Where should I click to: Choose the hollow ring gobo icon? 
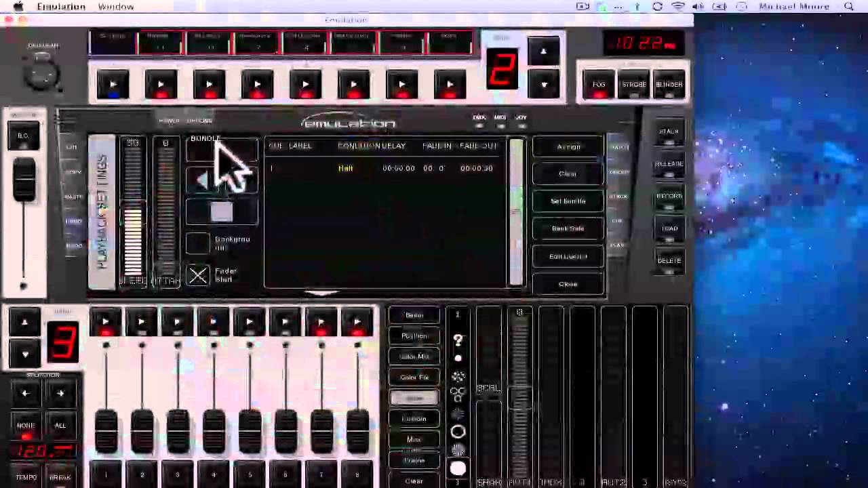point(458,432)
